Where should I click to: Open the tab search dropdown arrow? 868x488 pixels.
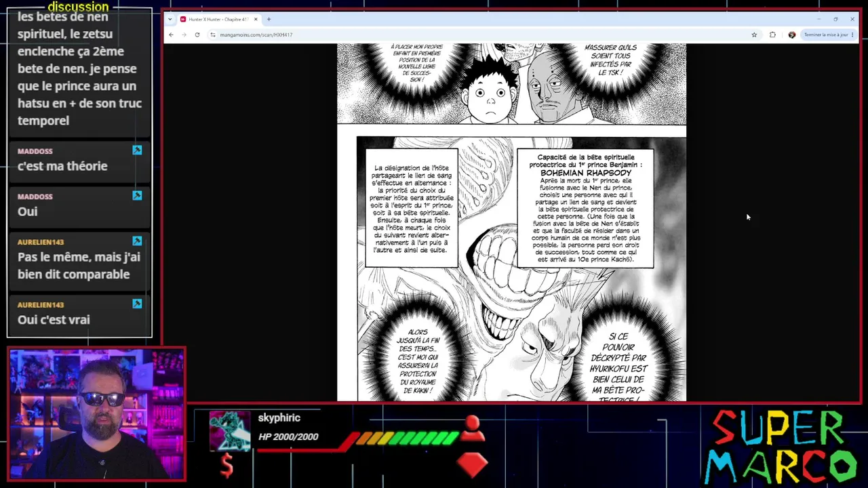point(170,19)
